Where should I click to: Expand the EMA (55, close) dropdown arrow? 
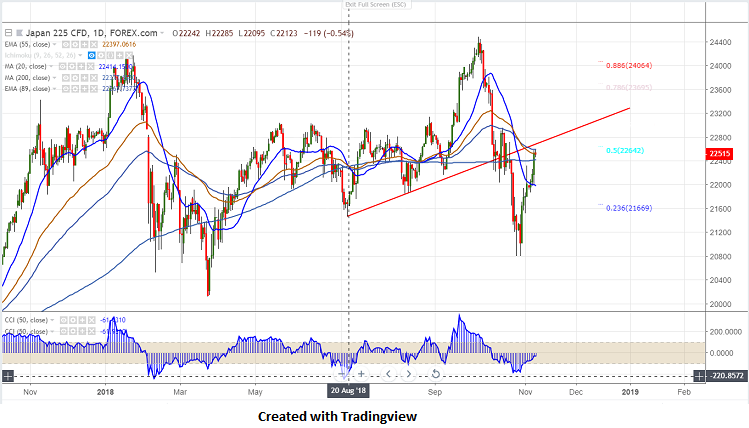point(54,44)
